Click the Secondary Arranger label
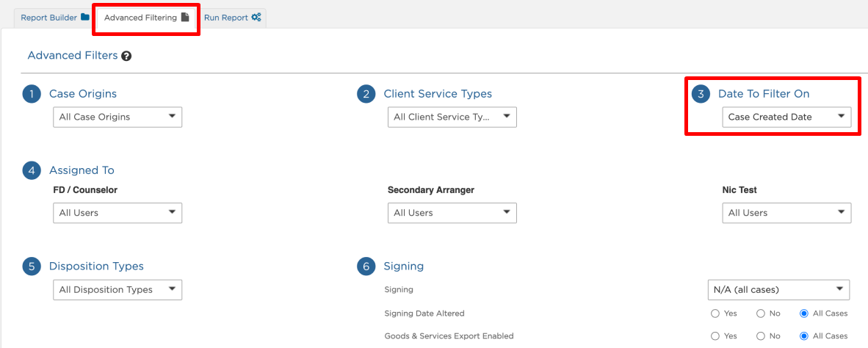 (x=431, y=190)
